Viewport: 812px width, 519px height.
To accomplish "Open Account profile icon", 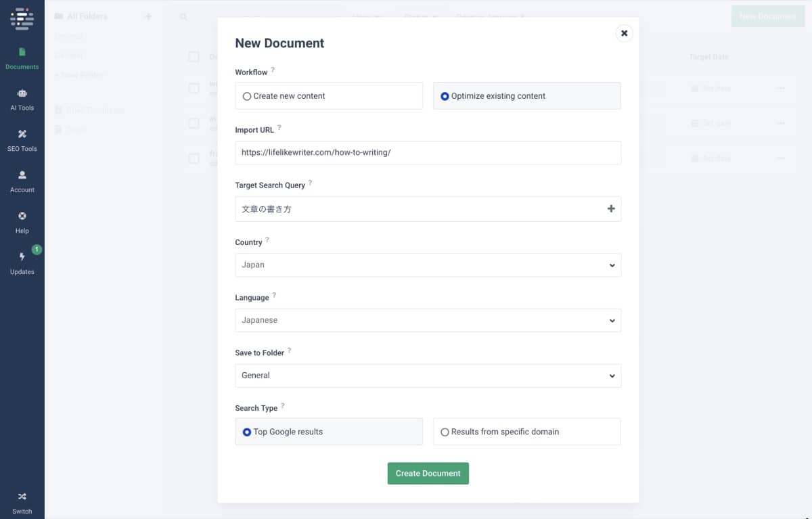I will pos(22,175).
